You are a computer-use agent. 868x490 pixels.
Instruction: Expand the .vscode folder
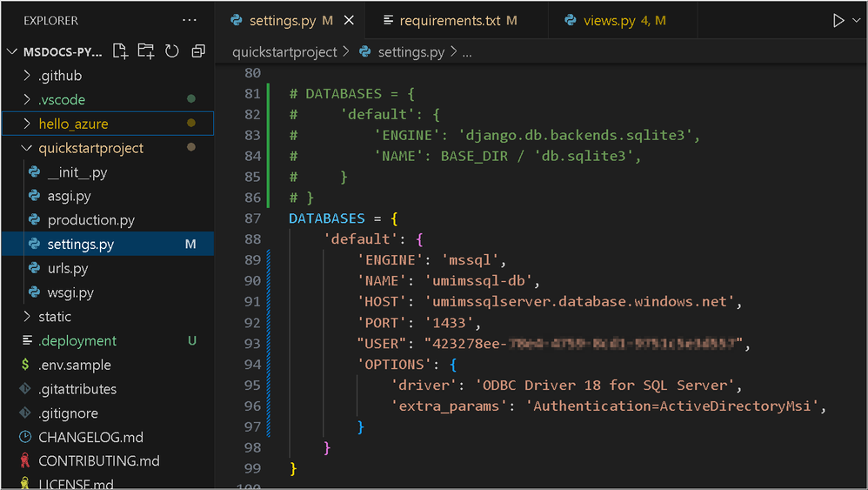[x=107, y=100]
